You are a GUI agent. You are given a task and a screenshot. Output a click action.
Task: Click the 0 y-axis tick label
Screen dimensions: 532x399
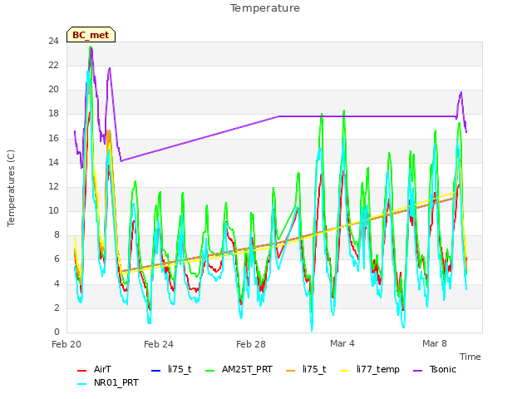tap(57, 332)
